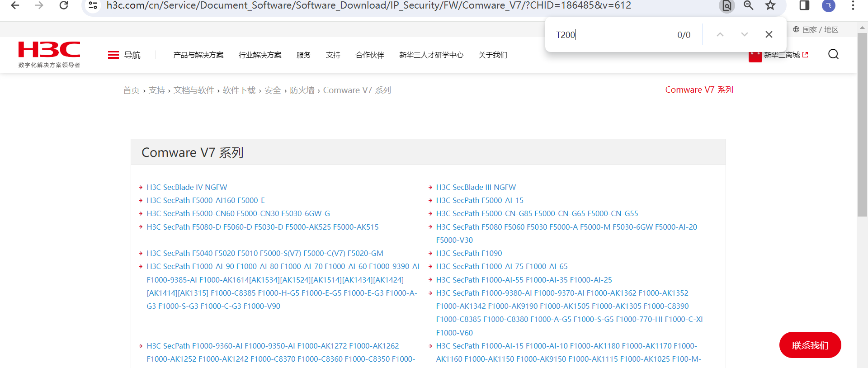The height and width of the screenshot is (368, 868).
Task: Open SecPath F5080 F5060 F5030 link
Action: [566, 233]
